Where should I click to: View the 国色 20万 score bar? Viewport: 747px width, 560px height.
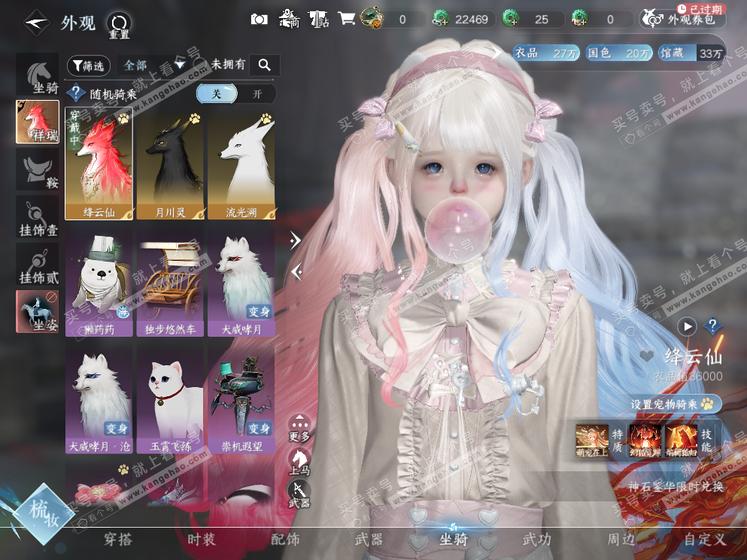pos(619,53)
